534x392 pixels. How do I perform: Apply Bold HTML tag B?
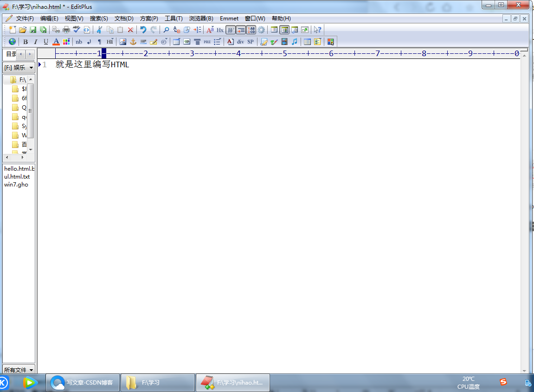click(25, 42)
